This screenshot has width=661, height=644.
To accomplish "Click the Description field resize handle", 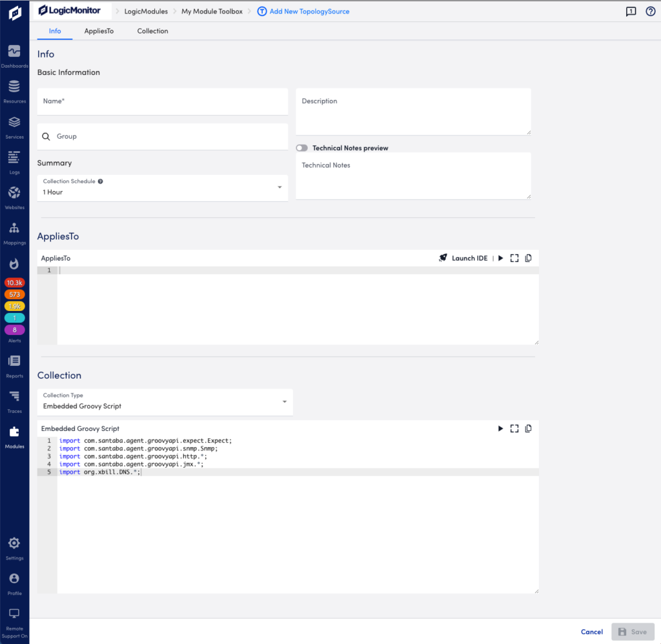I will pyautogui.click(x=529, y=133).
